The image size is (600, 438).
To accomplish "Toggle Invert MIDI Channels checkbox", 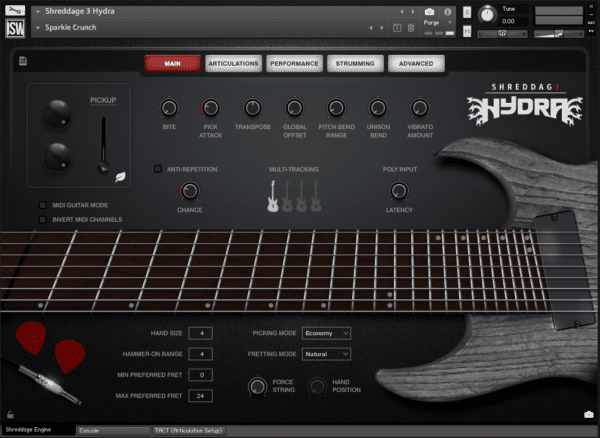I will [43, 220].
